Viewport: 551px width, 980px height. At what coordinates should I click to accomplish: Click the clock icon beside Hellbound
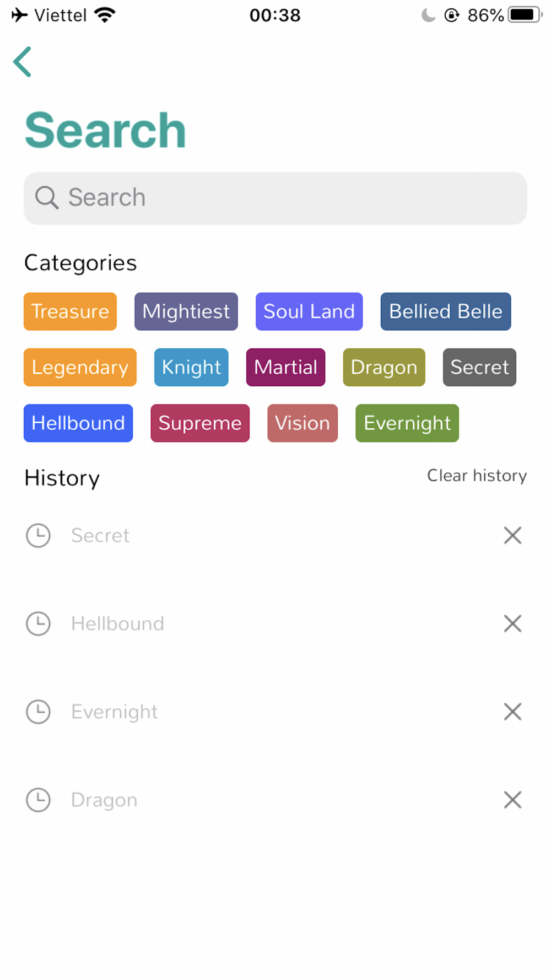39,623
